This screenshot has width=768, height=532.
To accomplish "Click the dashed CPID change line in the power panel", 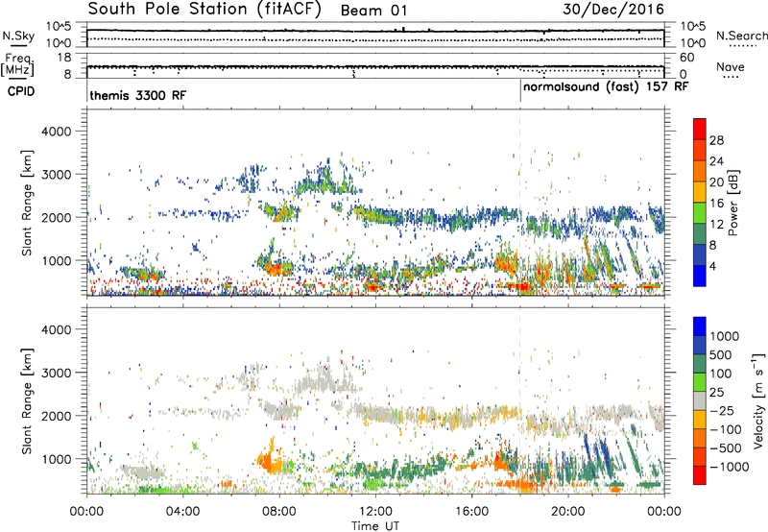I will click(x=519, y=202).
